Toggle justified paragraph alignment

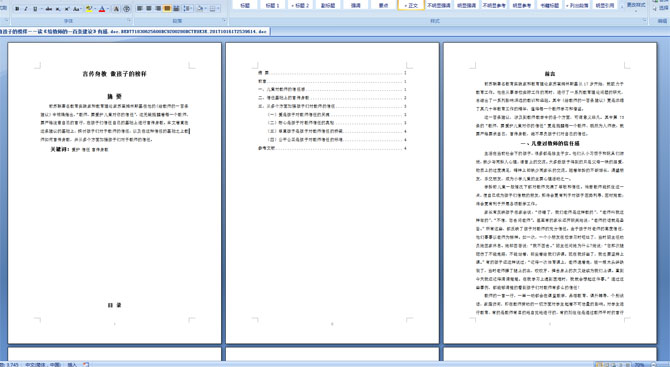click(x=167, y=9)
